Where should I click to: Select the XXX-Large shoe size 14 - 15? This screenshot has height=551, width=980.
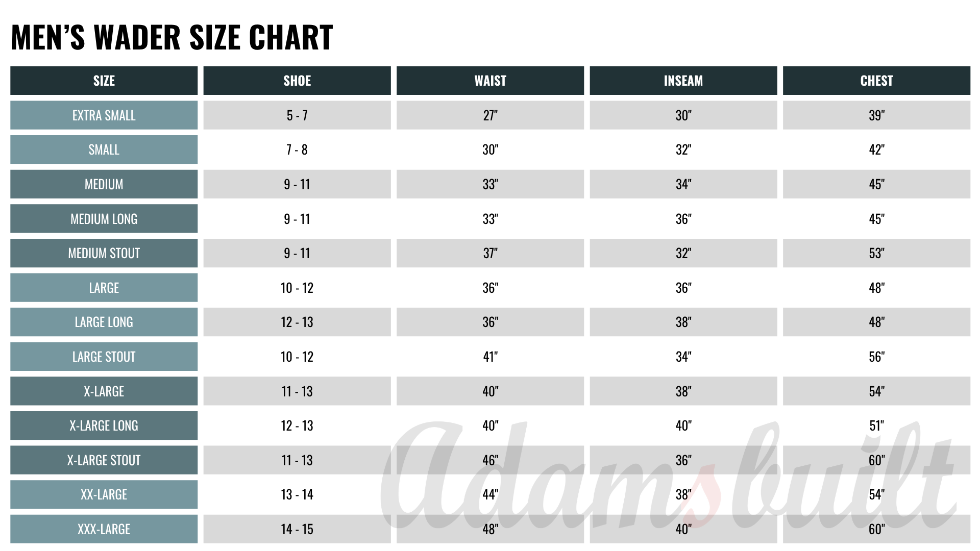point(297,529)
